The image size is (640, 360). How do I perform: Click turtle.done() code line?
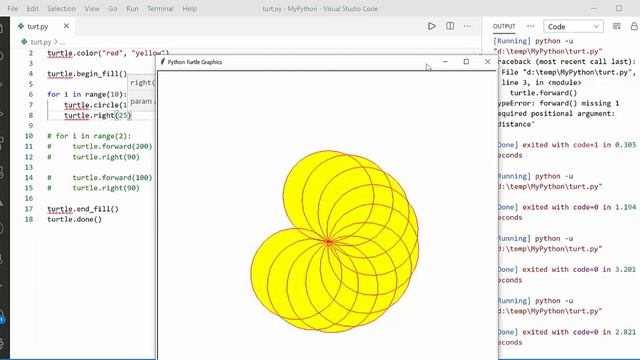pos(74,220)
